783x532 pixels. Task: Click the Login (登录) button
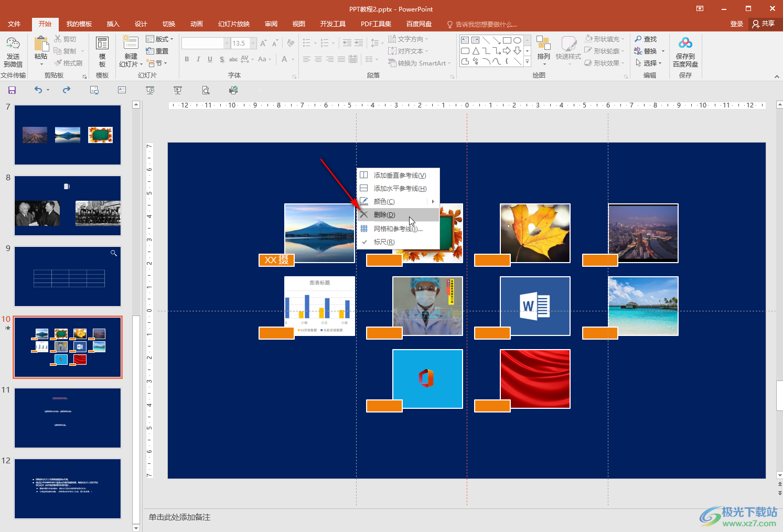(736, 24)
